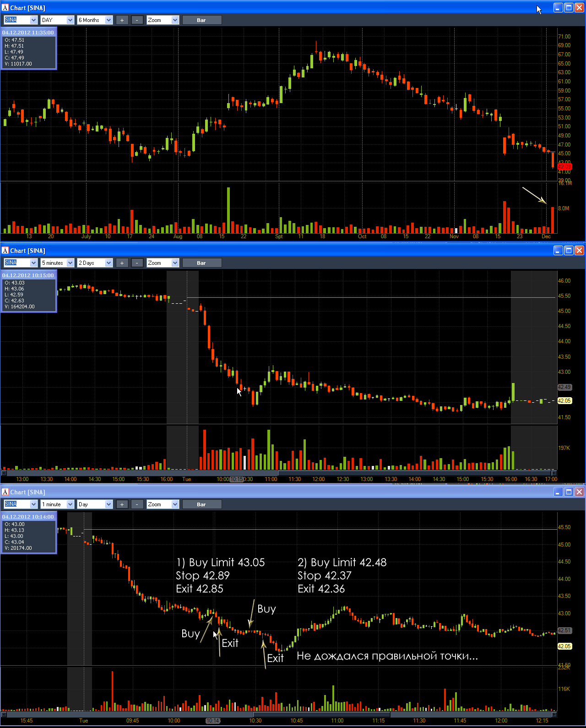This screenshot has height=728, width=586.
Task: Click the Bar button in the daily chart
Action: pos(202,20)
